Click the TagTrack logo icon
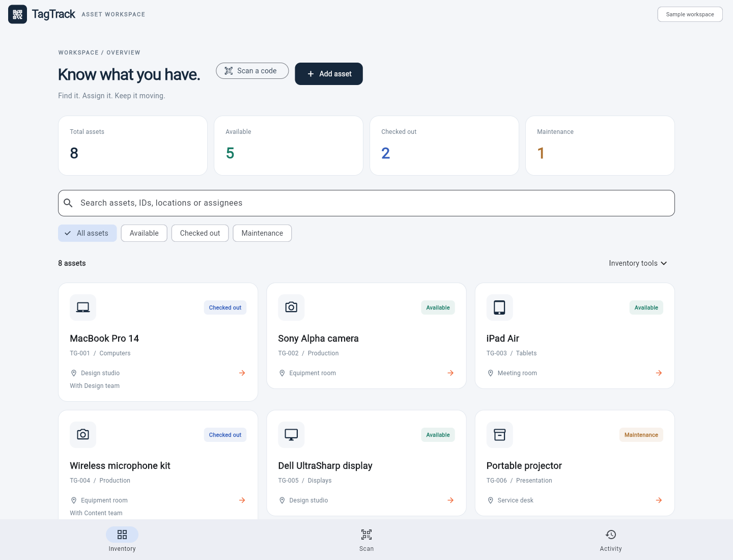This screenshot has height=560, width=733. 17,14
